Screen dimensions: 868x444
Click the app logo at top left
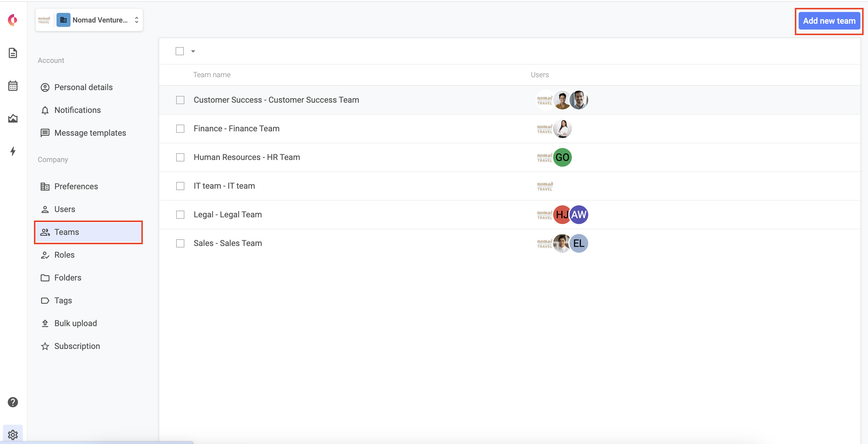(13, 20)
